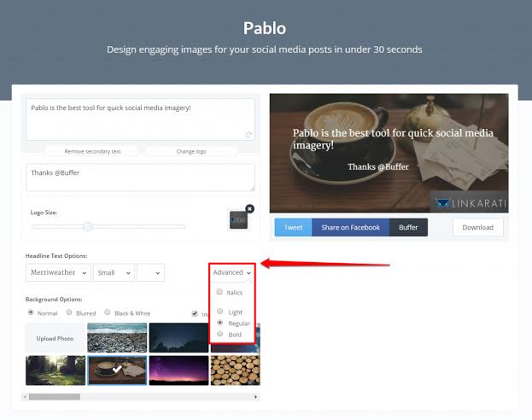Toggle the Italics checkbox

pyautogui.click(x=219, y=291)
